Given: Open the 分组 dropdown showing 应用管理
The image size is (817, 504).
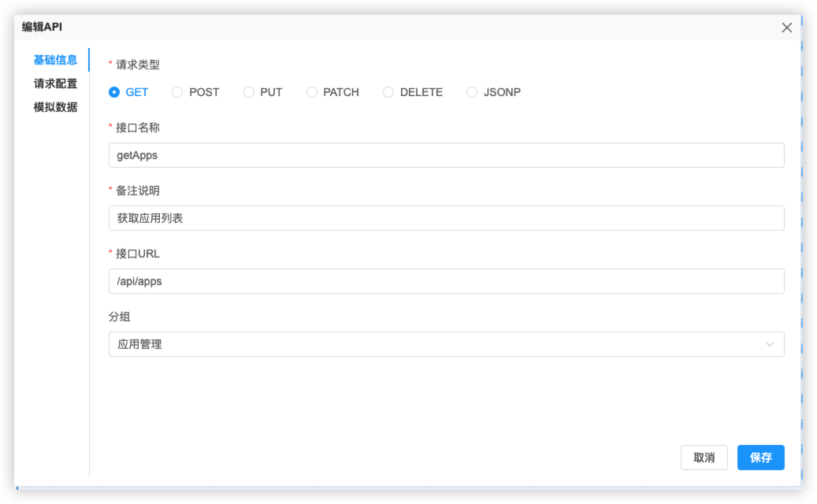Looking at the screenshot, I should tap(446, 344).
